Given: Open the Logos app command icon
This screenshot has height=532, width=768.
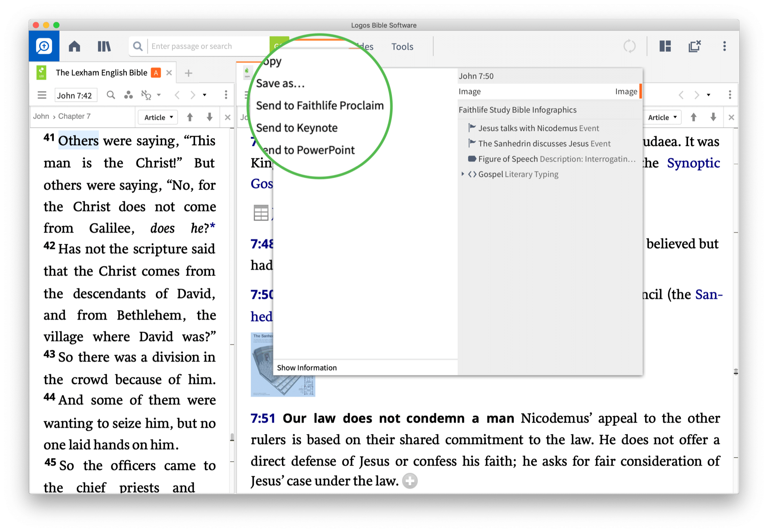Looking at the screenshot, I should pos(44,46).
